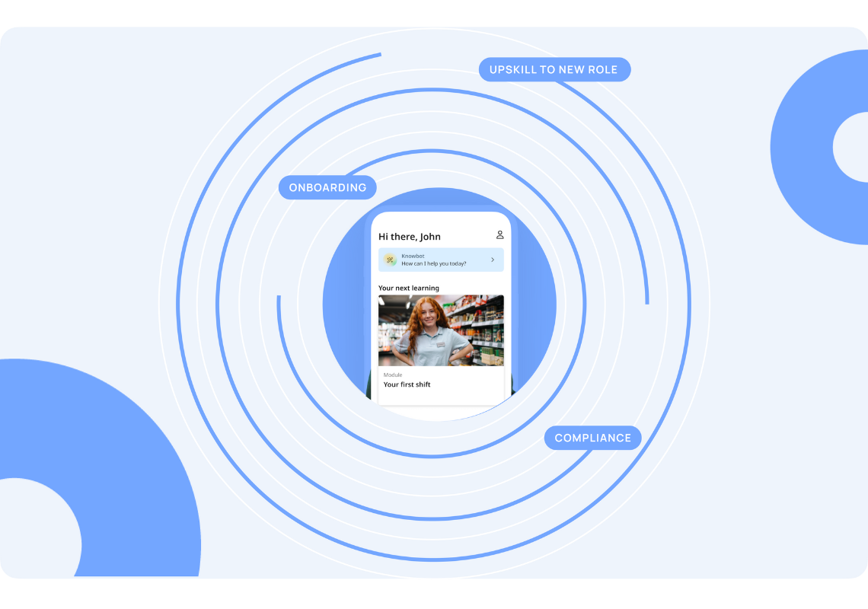
Task: Click 'How can I help you today?' text
Action: (434, 263)
